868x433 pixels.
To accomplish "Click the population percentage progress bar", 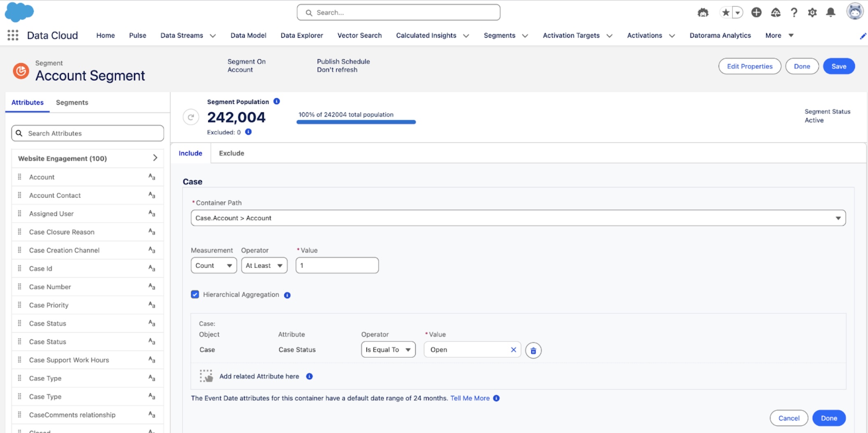I will (356, 122).
